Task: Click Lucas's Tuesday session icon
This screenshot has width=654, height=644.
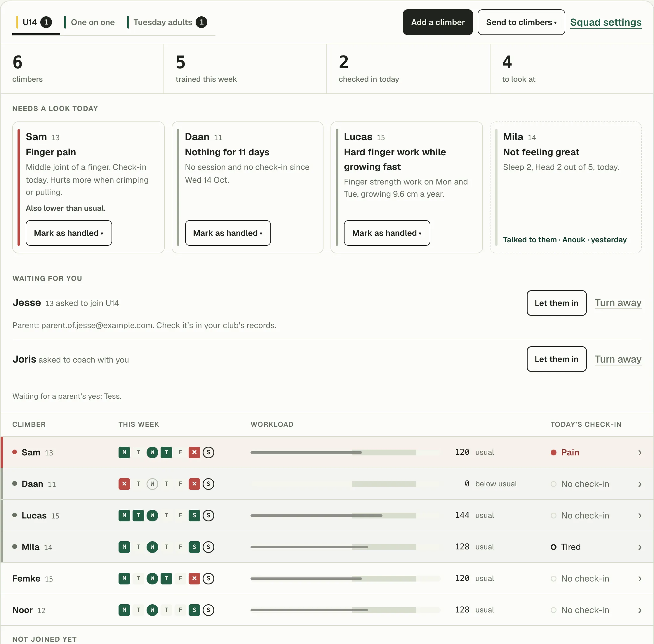Action: (x=138, y=515)
